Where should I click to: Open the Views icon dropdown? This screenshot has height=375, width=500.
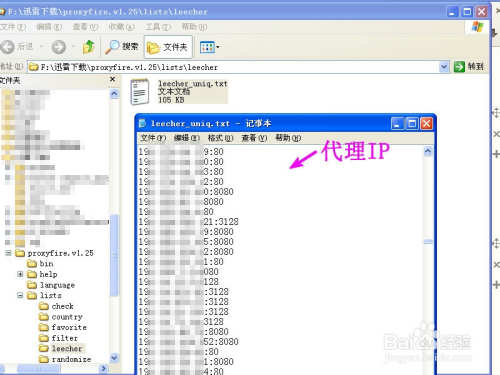point(209,47)
